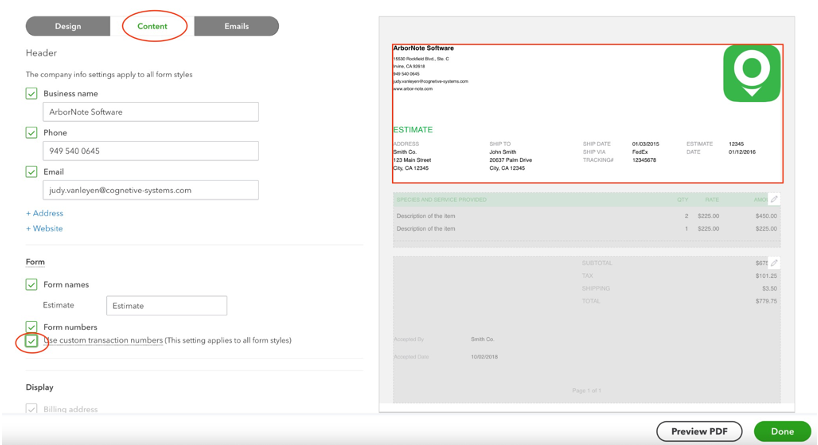Click the first Description of the item row
This screenshot has width=818, height=445.
586,216
